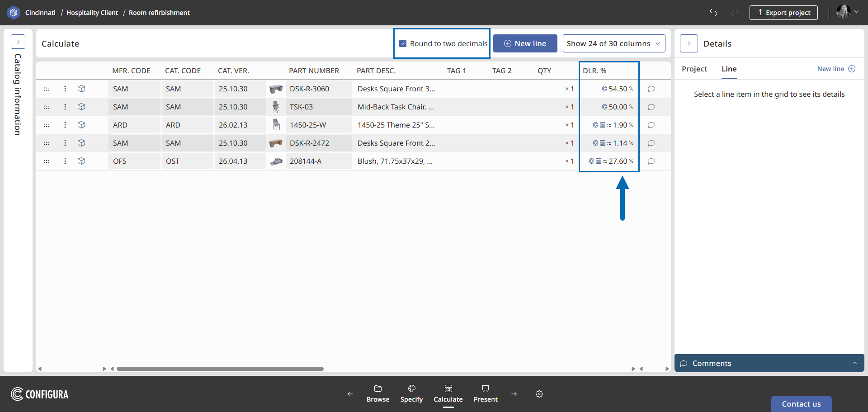Click drag handle of 1450-25-W row
The height and width of the screenshot is (412, 868).
click(x=47, y=125)
